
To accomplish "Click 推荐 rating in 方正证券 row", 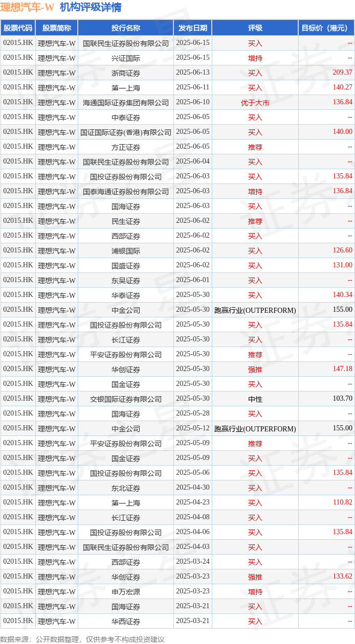I will coord(255,147).
